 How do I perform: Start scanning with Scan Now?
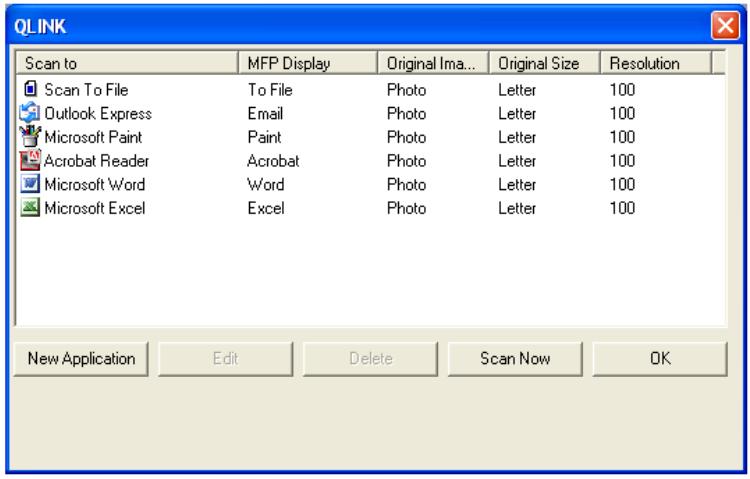point(515,358)
